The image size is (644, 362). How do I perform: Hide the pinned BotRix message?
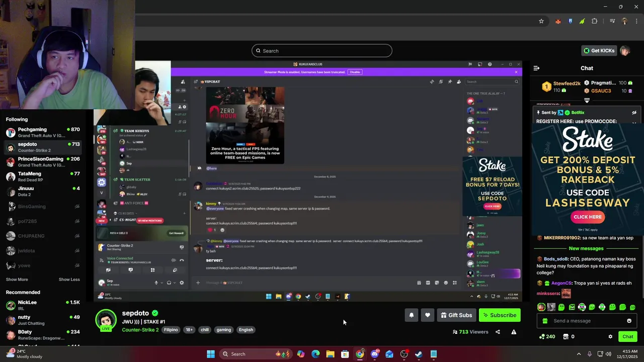[634, 113]
